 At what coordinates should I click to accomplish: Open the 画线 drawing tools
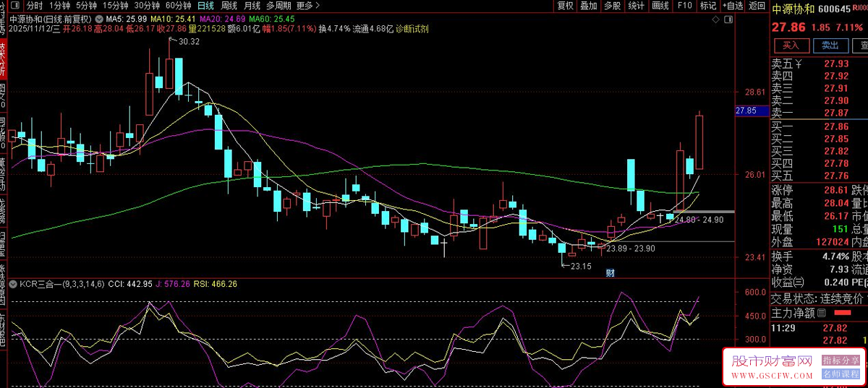click(660, 6)
